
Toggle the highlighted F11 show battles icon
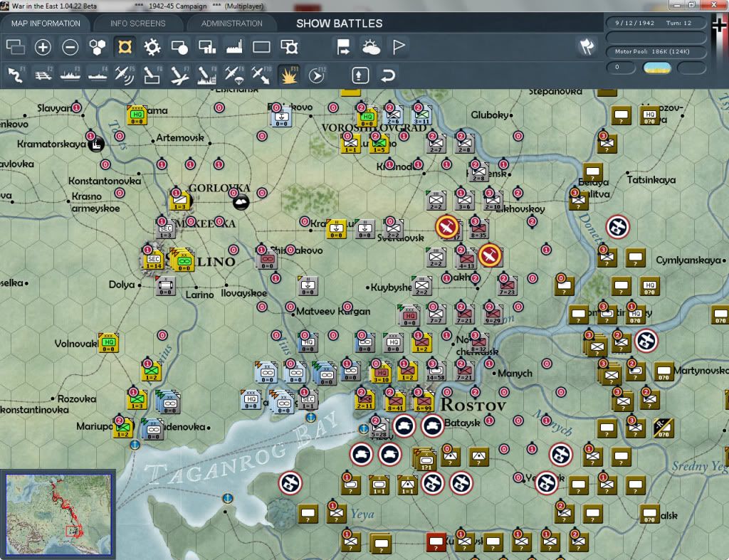pos(289,75)
